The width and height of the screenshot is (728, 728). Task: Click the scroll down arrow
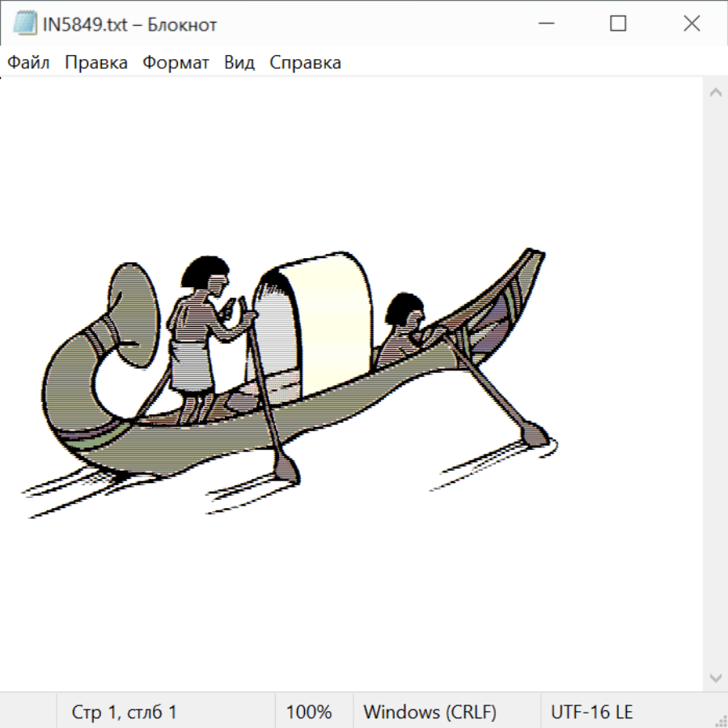pyautogui.click(x=715, y=677)
